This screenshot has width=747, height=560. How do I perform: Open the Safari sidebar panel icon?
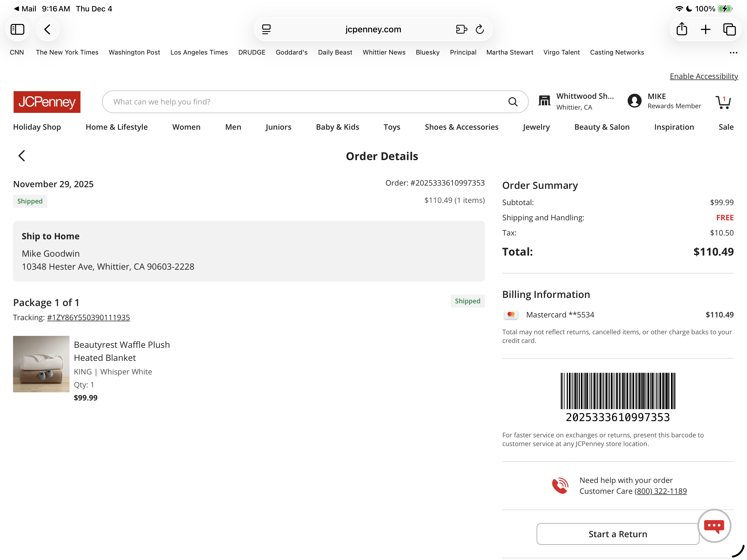pos(17,29)
